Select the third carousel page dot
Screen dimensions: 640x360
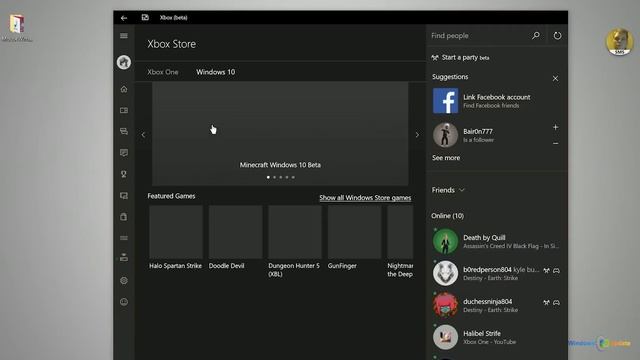pyautogui.click(x=281, y=177)
